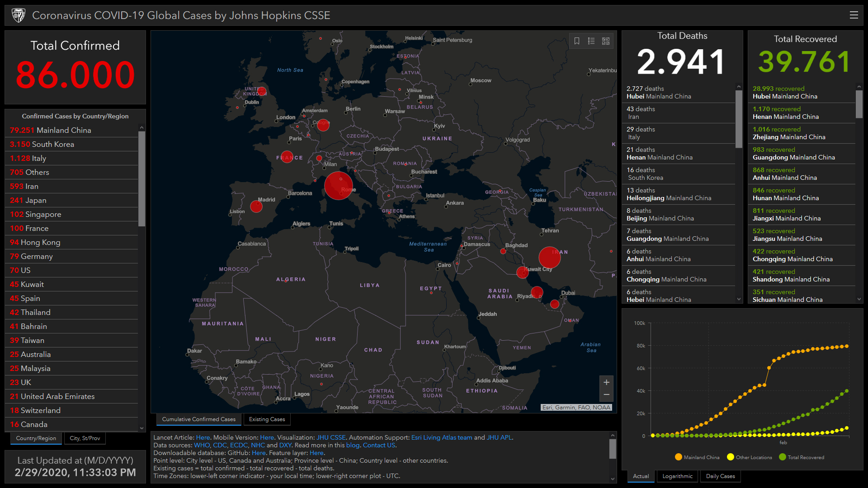
Task: Open the JHU CSSE link
Action: click(x=331, y=437)
